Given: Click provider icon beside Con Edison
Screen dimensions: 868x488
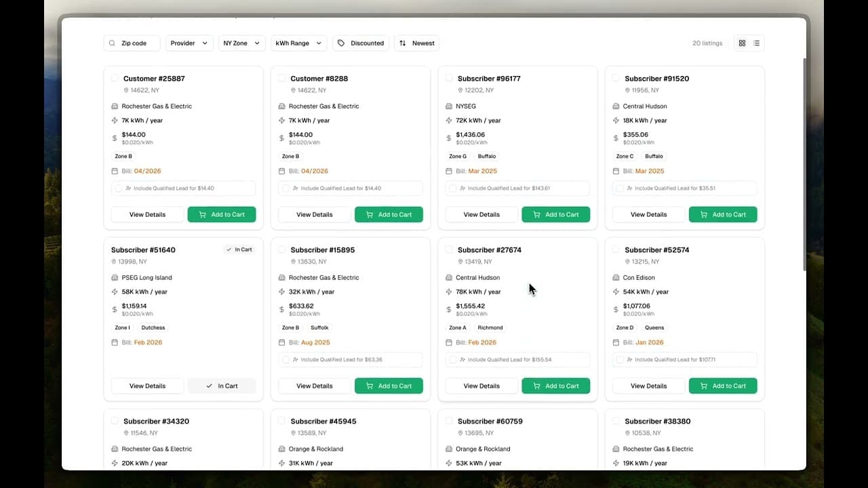Looking at the screenshot, I should click(x=616, y=278).
